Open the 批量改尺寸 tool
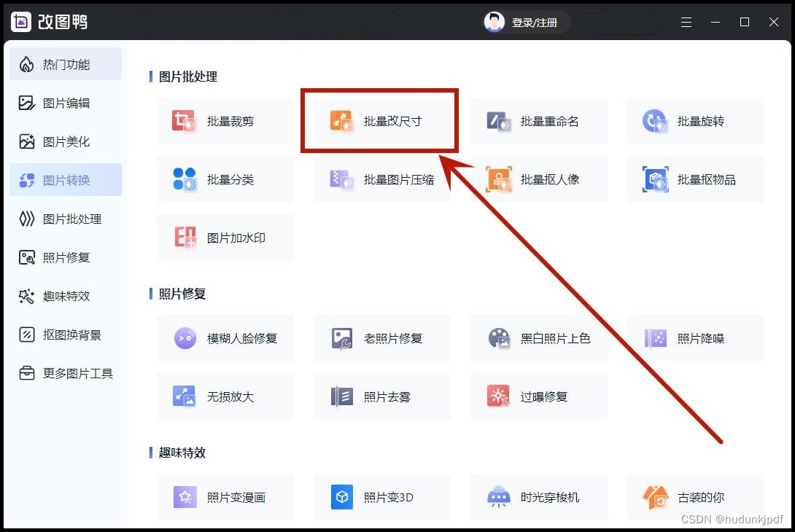The image size is (795, 532). pyautogui.click(x=379, y=121)
